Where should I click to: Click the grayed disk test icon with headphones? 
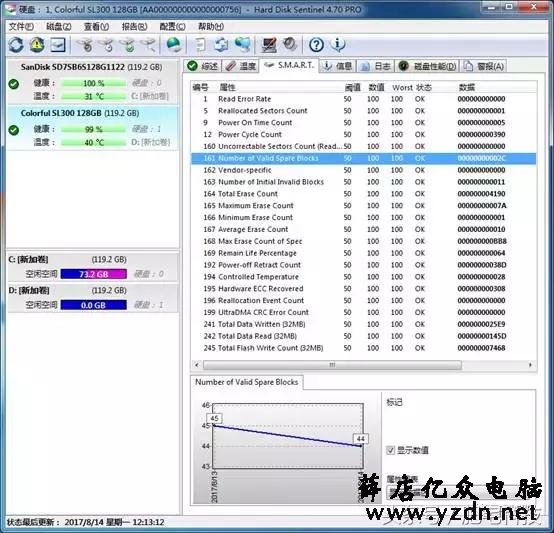pos(85,45)
